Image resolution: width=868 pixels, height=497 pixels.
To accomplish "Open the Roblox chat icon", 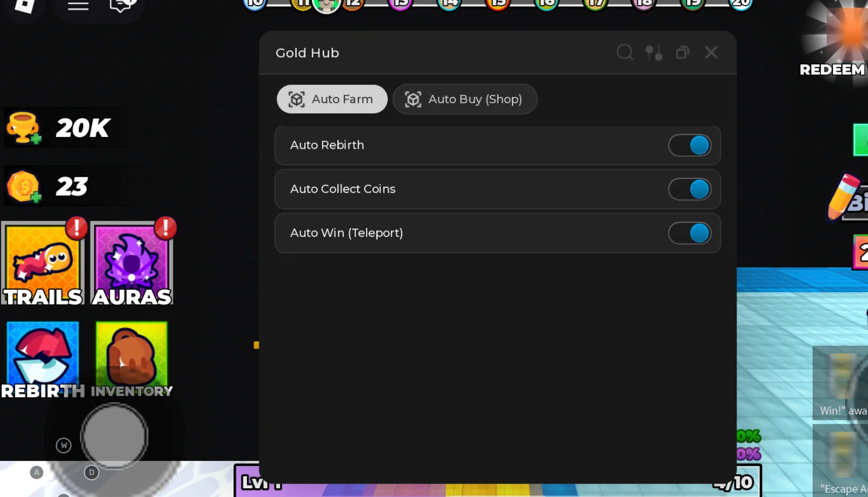I will [x=121, y=5].
